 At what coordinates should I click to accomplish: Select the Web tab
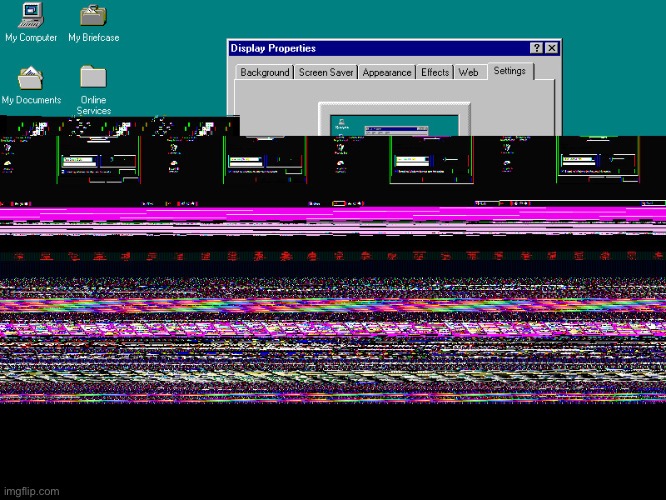469,72
